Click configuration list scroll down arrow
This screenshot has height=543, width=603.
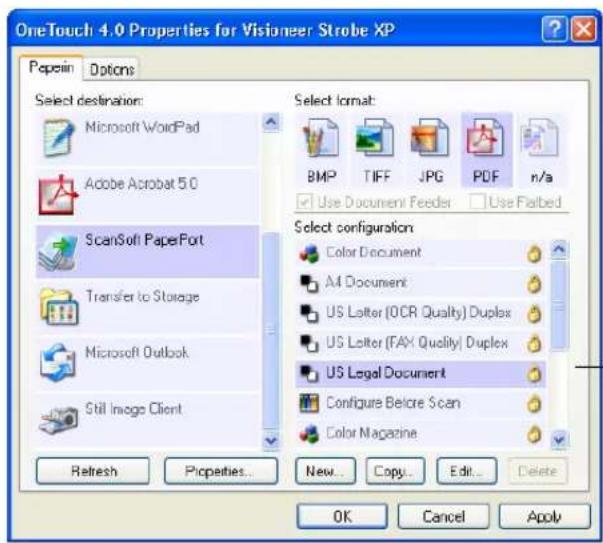pos(559,440)
